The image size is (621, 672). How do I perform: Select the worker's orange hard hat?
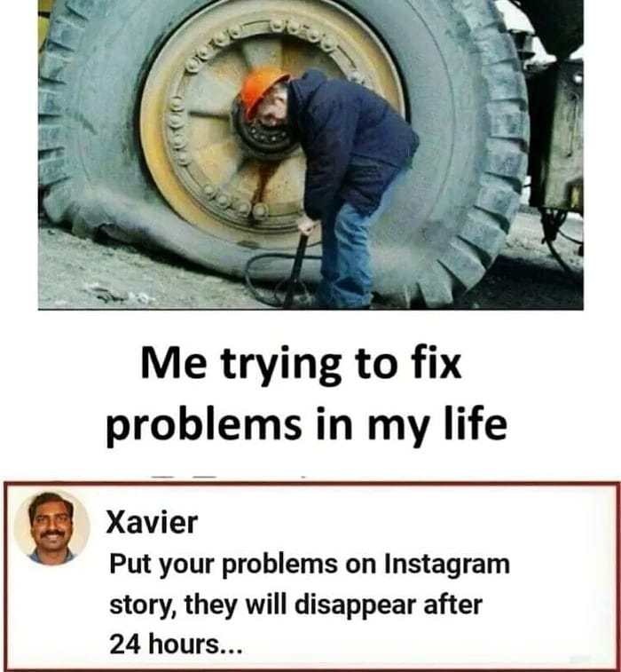261,91
